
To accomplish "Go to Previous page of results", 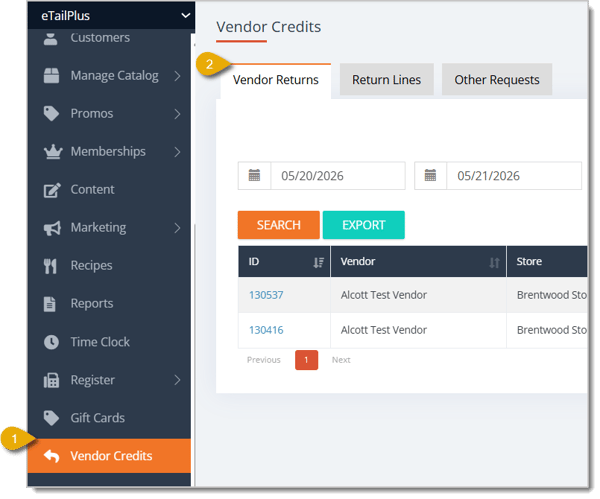I will (x=264, y=360).
